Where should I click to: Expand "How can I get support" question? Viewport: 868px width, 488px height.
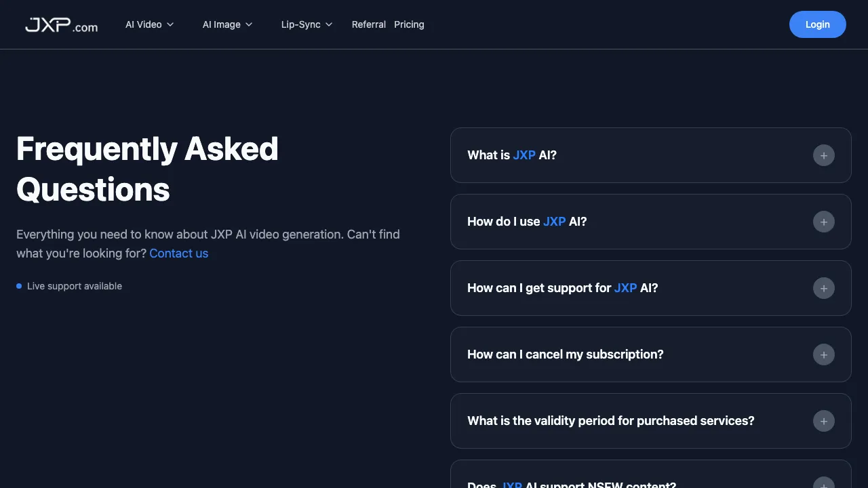562,288
